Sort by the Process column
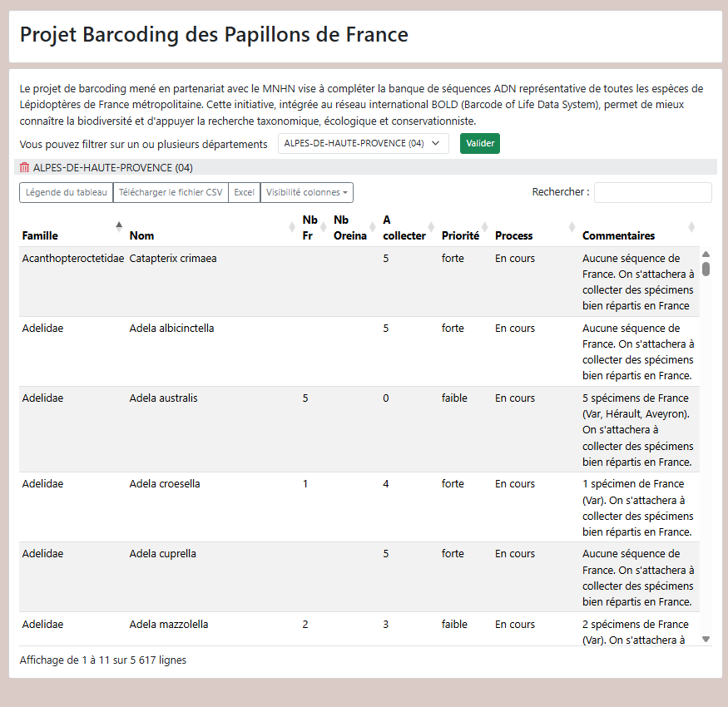Image resolution: width=728 pixels, height=707 pixels. (x=535, y=227)
